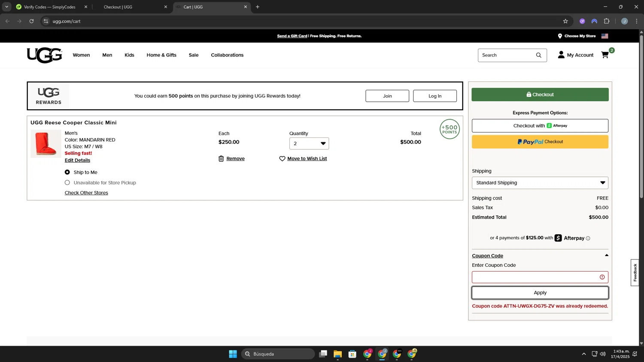Click the Coupon Code heading link
Screen dimensions: 644x362
tap(487, 256)
